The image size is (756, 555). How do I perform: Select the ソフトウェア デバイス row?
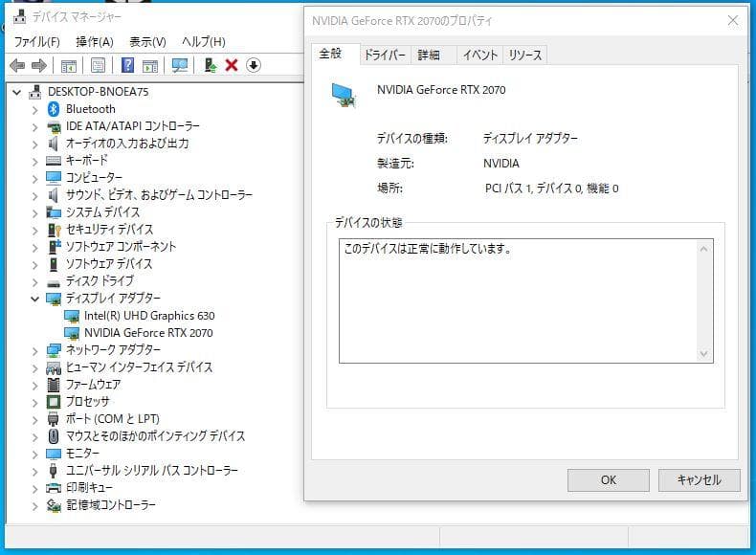click(x=109, y=264)
